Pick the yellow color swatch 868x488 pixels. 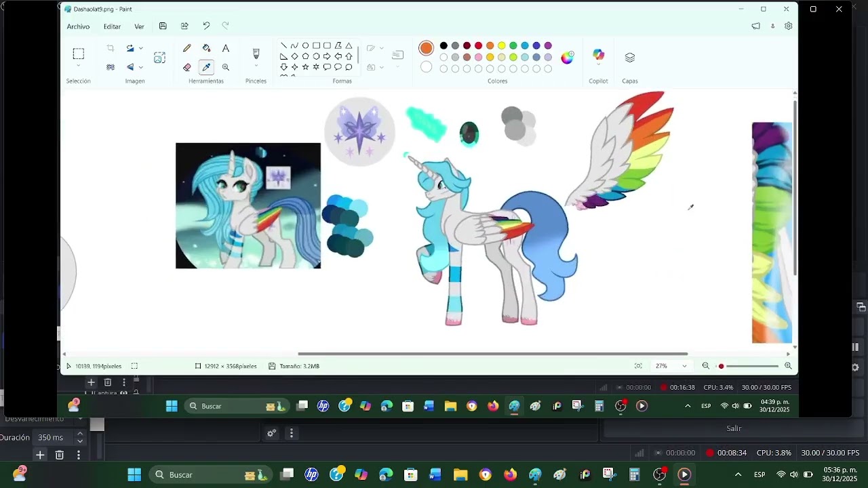click(x=502, y=45)
